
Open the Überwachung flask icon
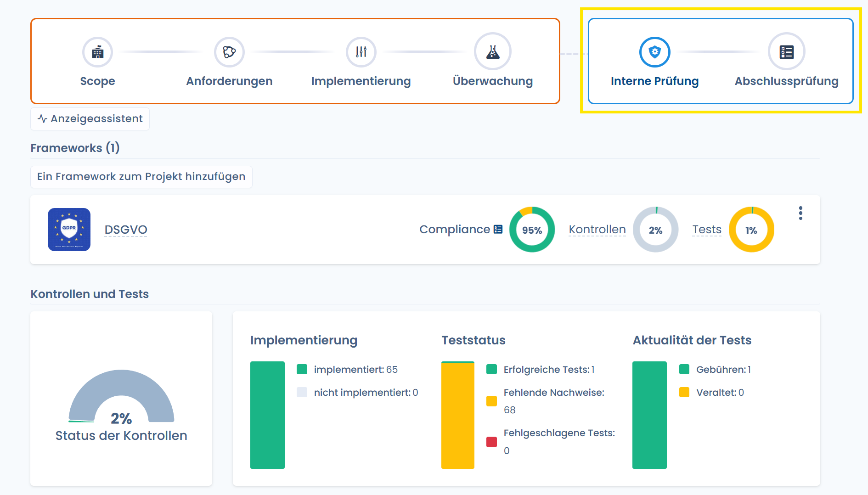pos(493,51)
